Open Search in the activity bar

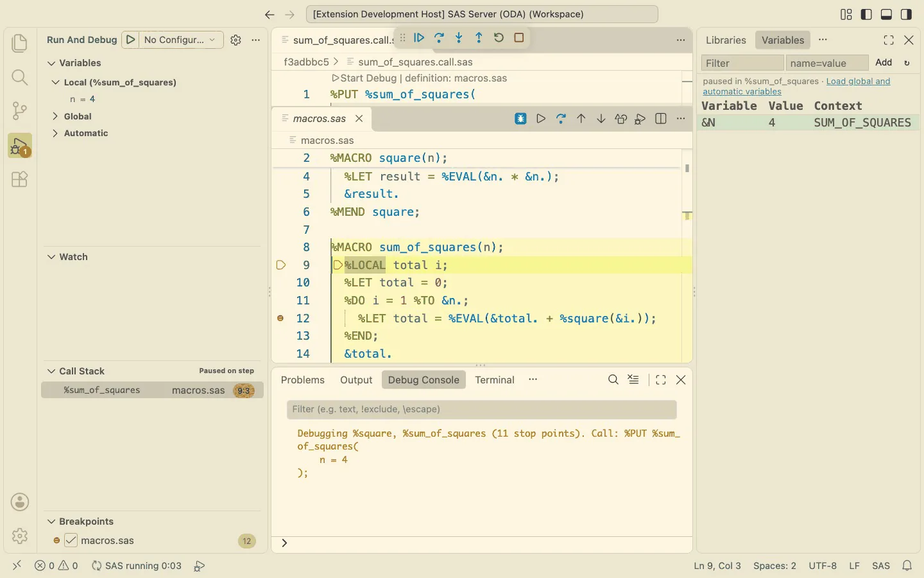point(20,77)
